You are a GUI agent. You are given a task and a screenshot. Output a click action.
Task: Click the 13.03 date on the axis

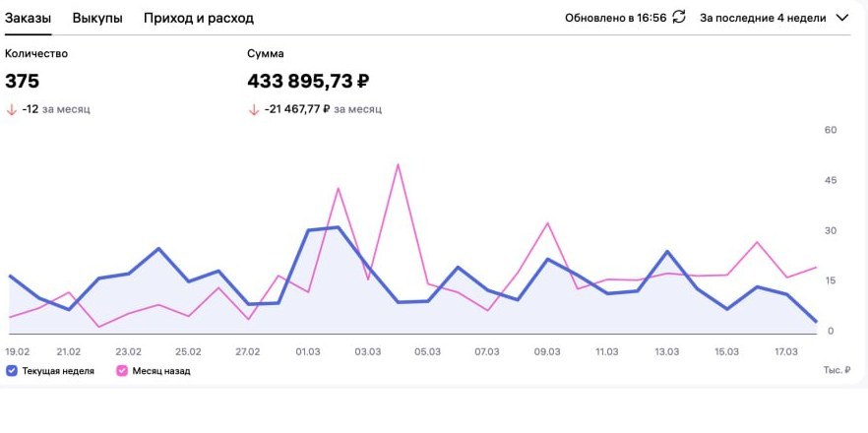click(666, 352)
